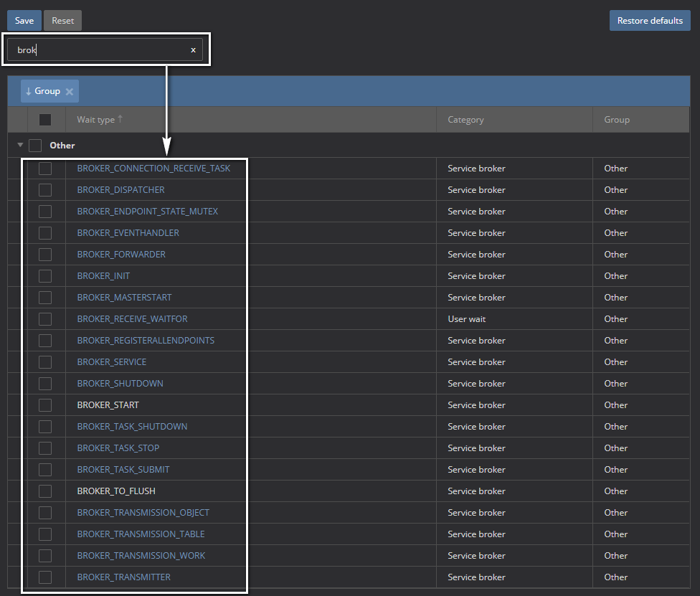Check BROKER_REGISTERALLENDPOINTS checkbox
700x596 pixels.
(45, 341)
